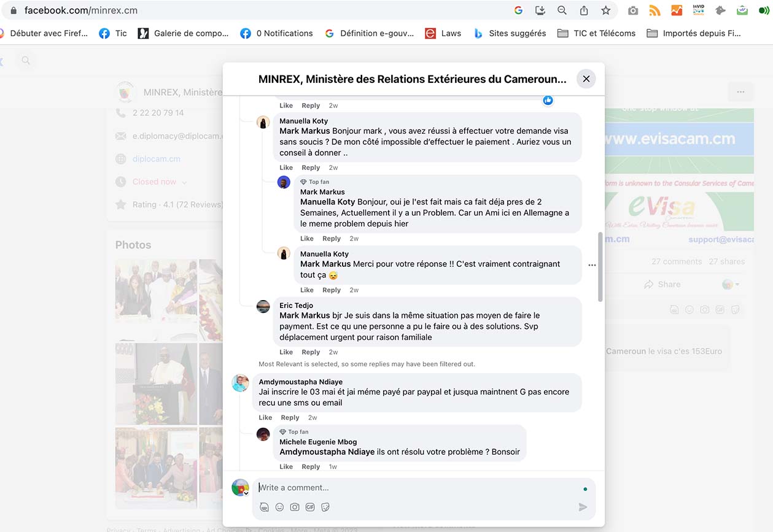Click the avatar sticker icon in comment box
The image size is (773, 532).
tap(264, 507)
